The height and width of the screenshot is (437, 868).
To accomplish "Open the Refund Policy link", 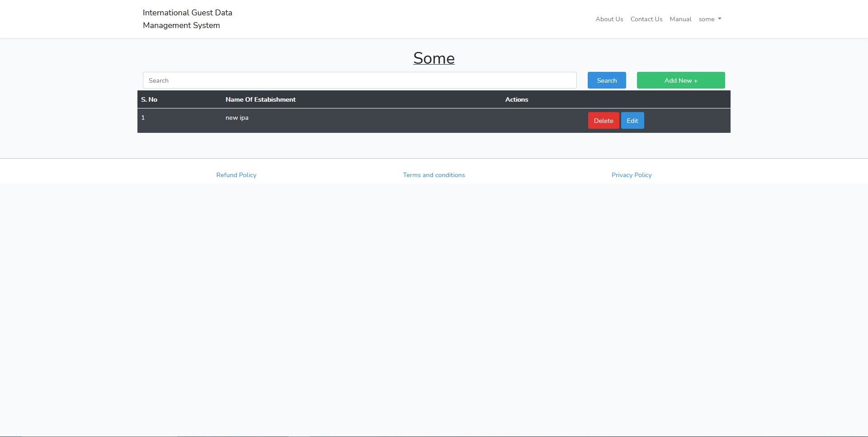I will [236, 175].
